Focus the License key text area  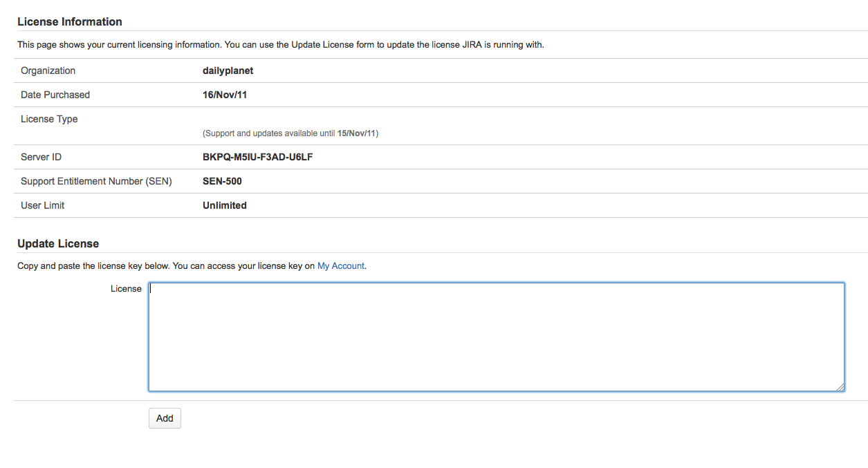point(496,337)
